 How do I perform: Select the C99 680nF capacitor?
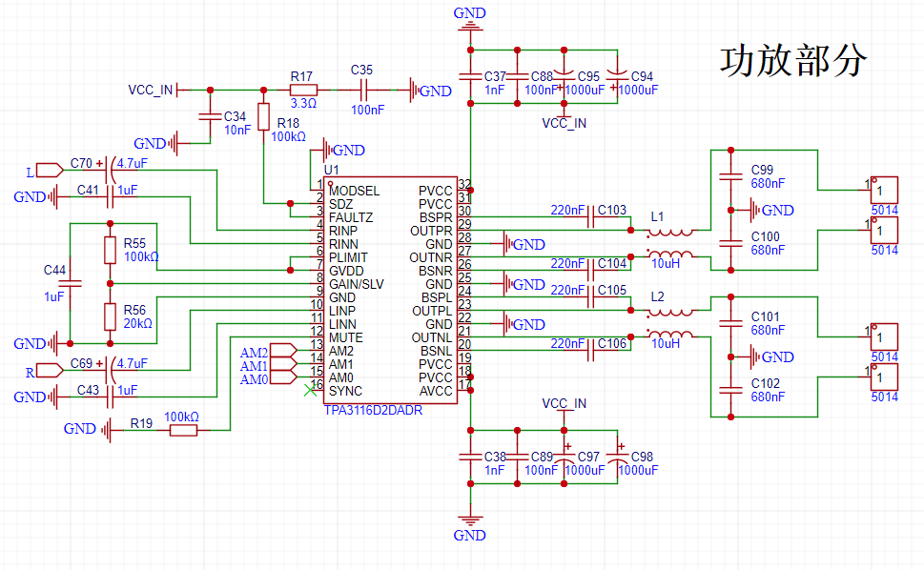pyautogui.click(x=730, y=176)
